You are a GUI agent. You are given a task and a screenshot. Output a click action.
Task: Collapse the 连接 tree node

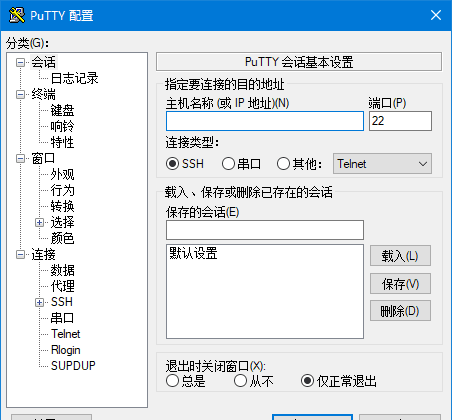pos(21,254)
